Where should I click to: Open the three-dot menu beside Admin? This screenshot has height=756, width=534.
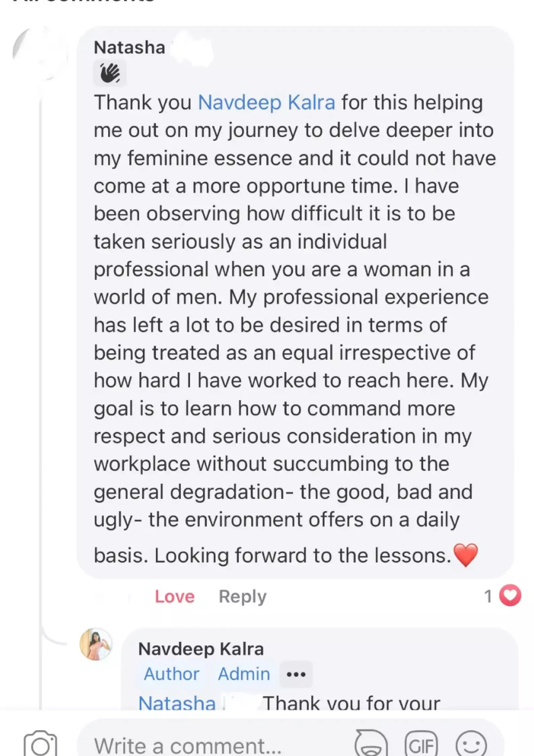click(296, 674)
